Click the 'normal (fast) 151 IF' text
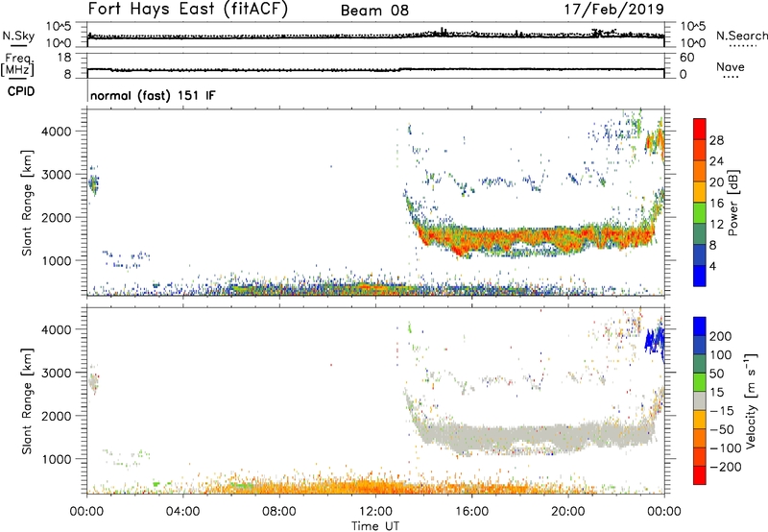This screenshot has height=532, width=768. [x=153, y=95]
